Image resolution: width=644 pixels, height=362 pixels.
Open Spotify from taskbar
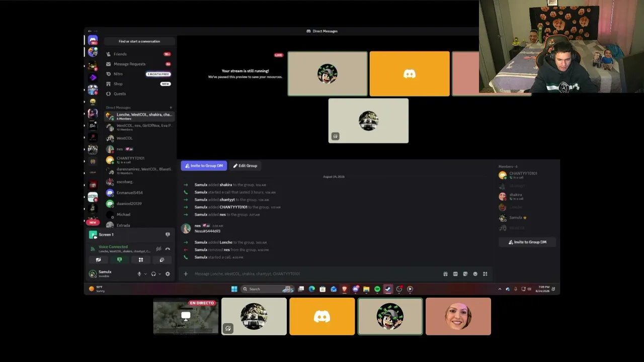[377, 289]
